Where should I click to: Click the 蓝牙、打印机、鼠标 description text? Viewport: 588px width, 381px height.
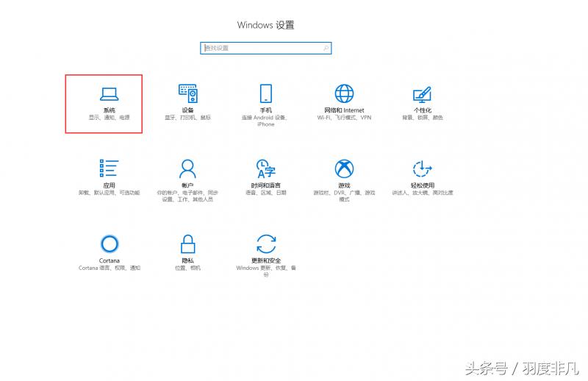188,118
